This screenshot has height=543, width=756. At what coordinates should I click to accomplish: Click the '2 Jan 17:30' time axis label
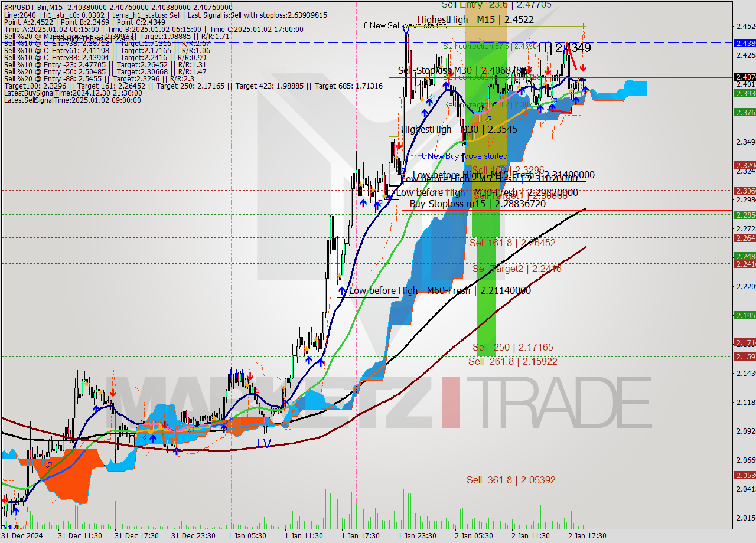(587, 536)
